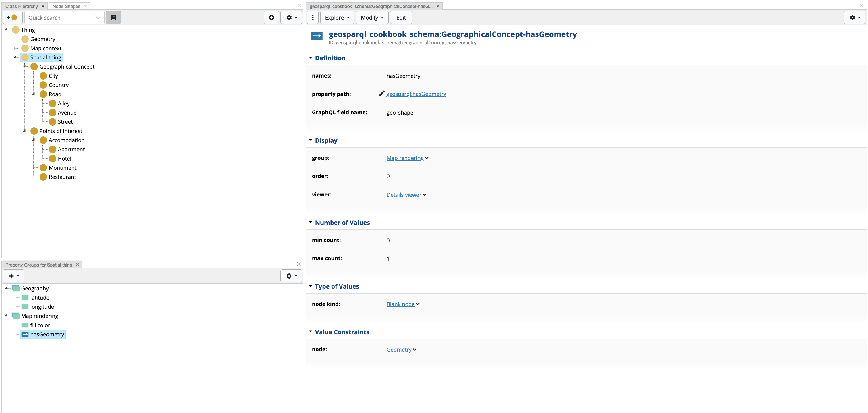Screen dimensions: 868x413
Task: Collapse the Road class tree node
Action: (34, 94)
